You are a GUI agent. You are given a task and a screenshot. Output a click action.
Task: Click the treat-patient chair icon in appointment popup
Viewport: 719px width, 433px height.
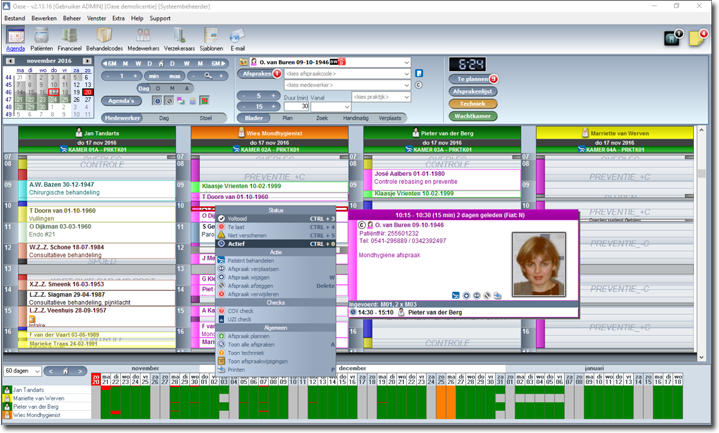[455, 295]
